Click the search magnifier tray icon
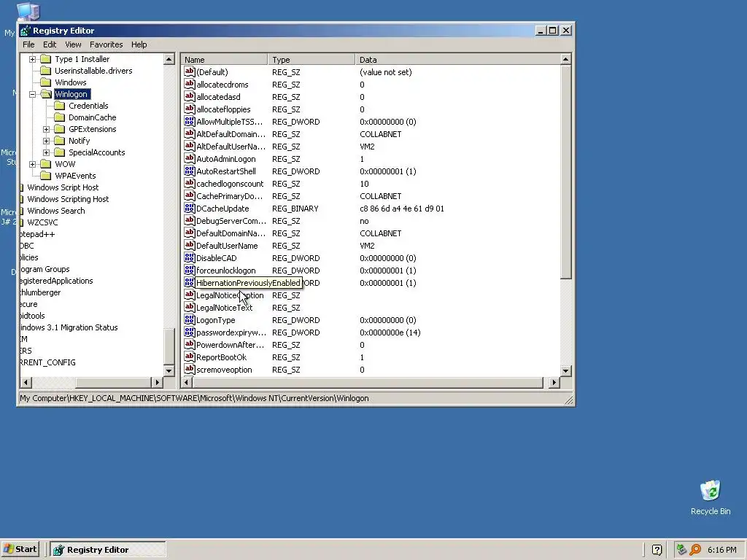This screenshot has width=747, height=560. [x=695, y=550]
